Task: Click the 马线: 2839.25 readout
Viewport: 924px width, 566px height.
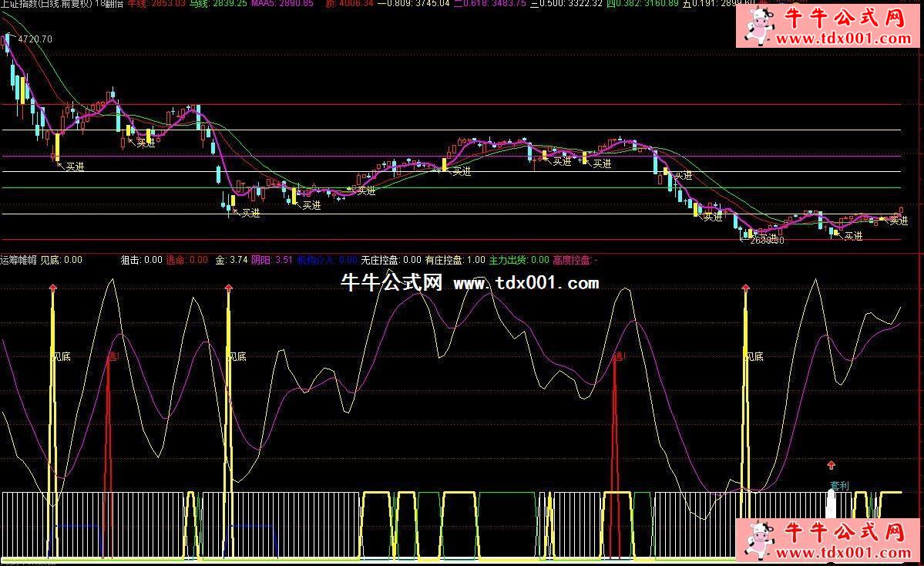Action: [218, 4]
